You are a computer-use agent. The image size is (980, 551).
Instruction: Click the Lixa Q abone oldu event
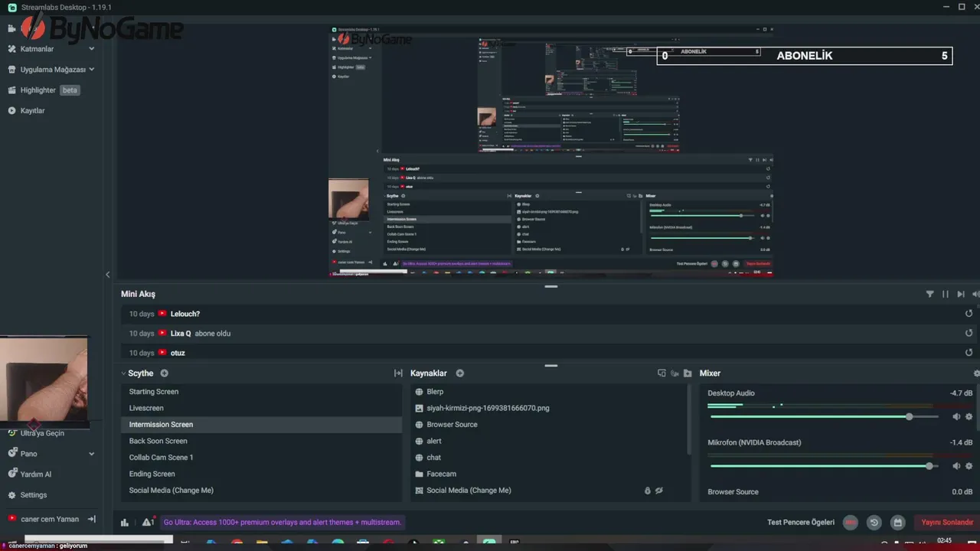click(x=547, y=334)
